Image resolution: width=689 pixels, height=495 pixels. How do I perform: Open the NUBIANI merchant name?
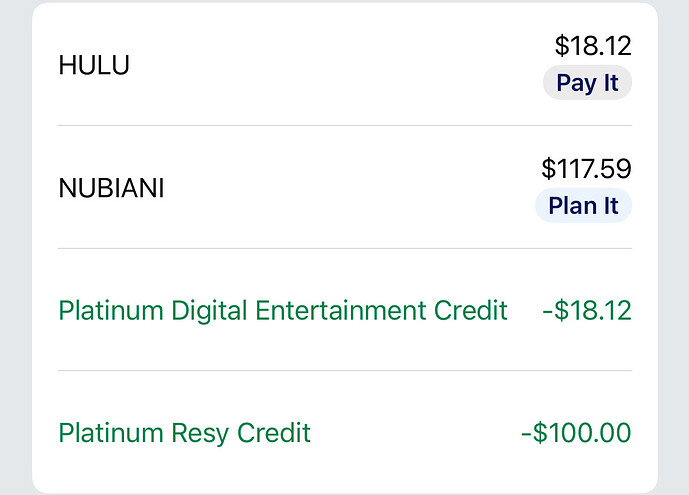tap(111, 188)
